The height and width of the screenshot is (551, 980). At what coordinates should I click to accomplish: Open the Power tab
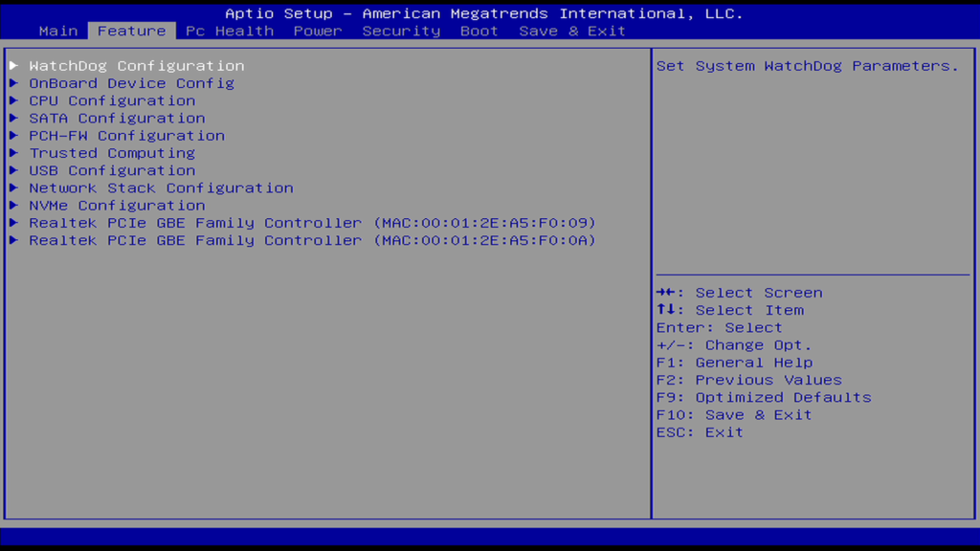[318, 31]
